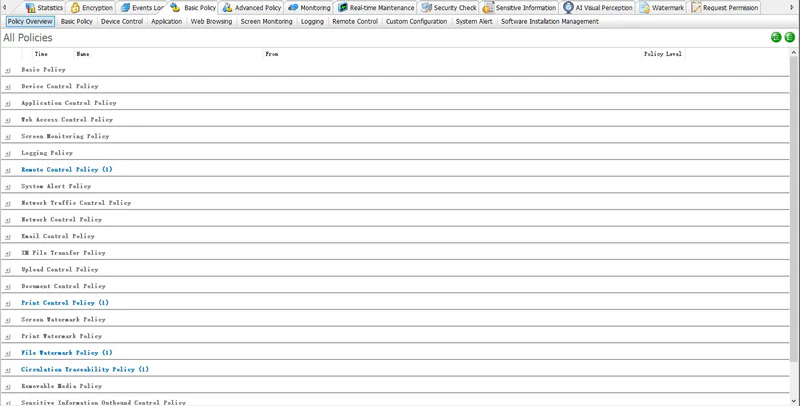The height and width of the screenshot is (406, 800).
Task: Switch to the System Alert sub-tab
Action: pos(474,21)
